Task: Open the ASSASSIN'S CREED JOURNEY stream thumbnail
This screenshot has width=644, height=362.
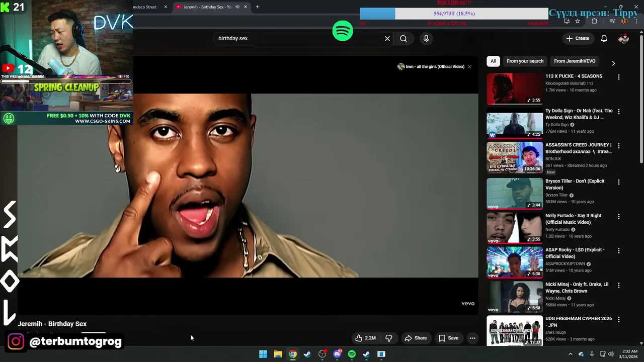Action: coord(514,157)
